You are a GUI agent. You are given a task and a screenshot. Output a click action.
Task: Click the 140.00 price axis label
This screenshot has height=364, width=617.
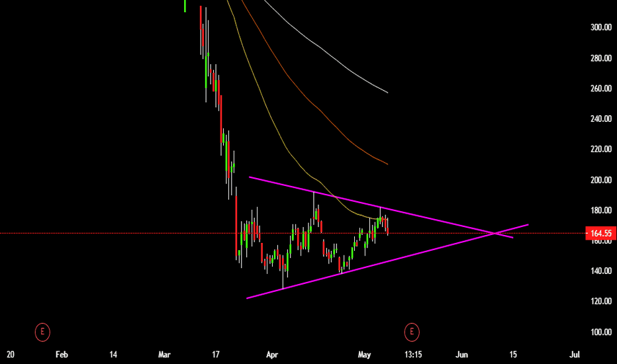(601, 271)
